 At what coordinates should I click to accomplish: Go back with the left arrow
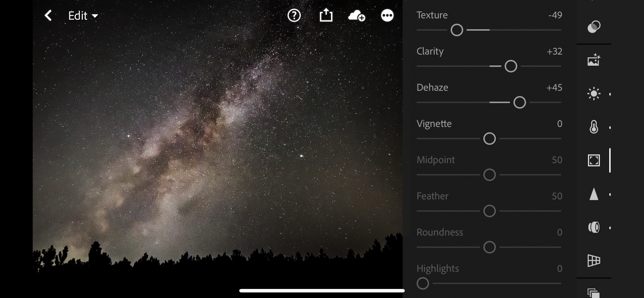pos(48,15)
